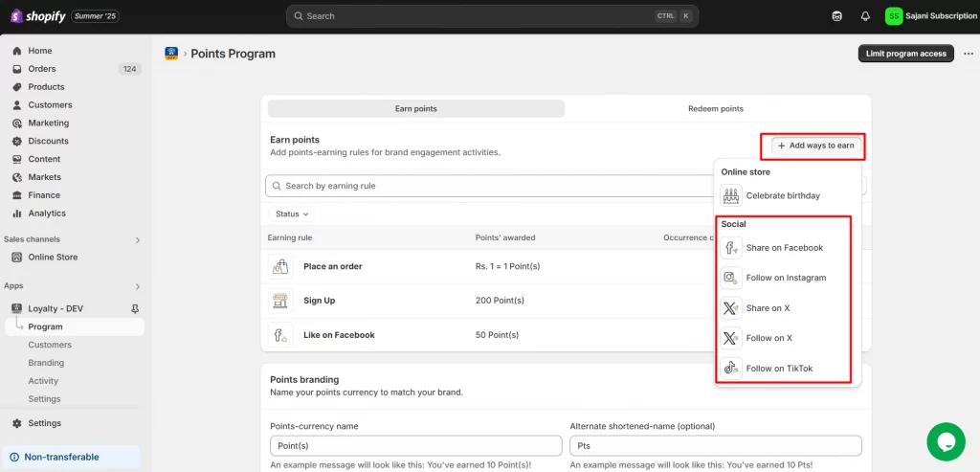Click the Home icon in sidebar
Screen dimensions: 980x472
(x=17, y=51)
